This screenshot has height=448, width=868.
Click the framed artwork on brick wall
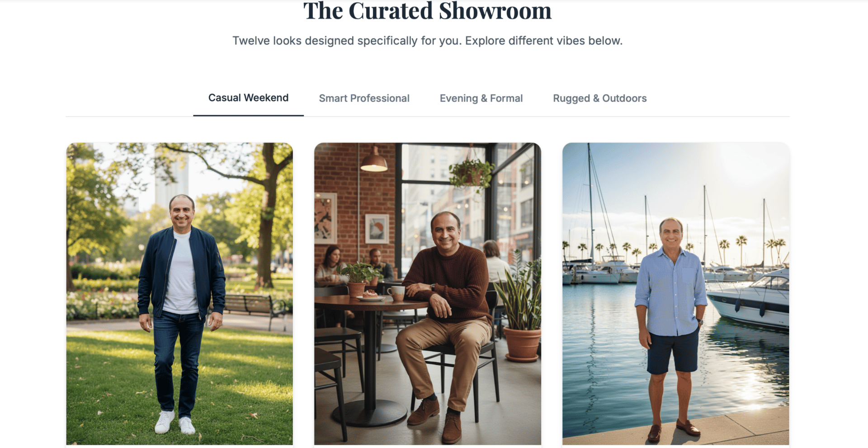click(x=376, y=228)
